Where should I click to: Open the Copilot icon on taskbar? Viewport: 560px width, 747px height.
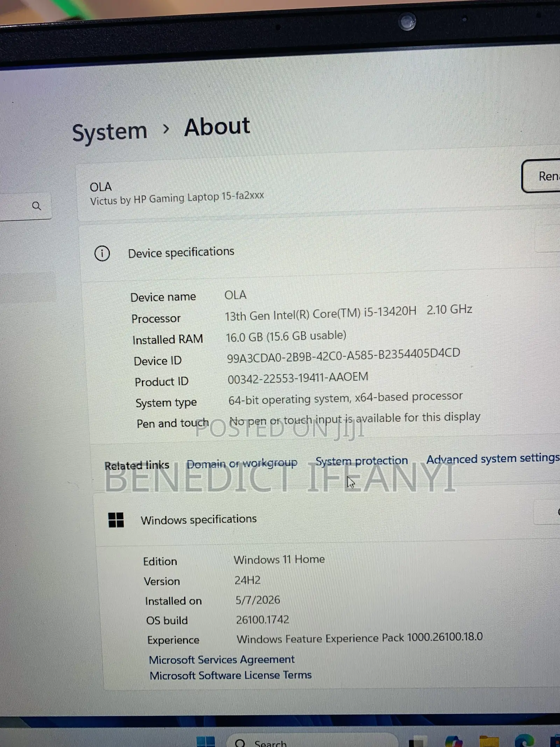coord(454,742)
